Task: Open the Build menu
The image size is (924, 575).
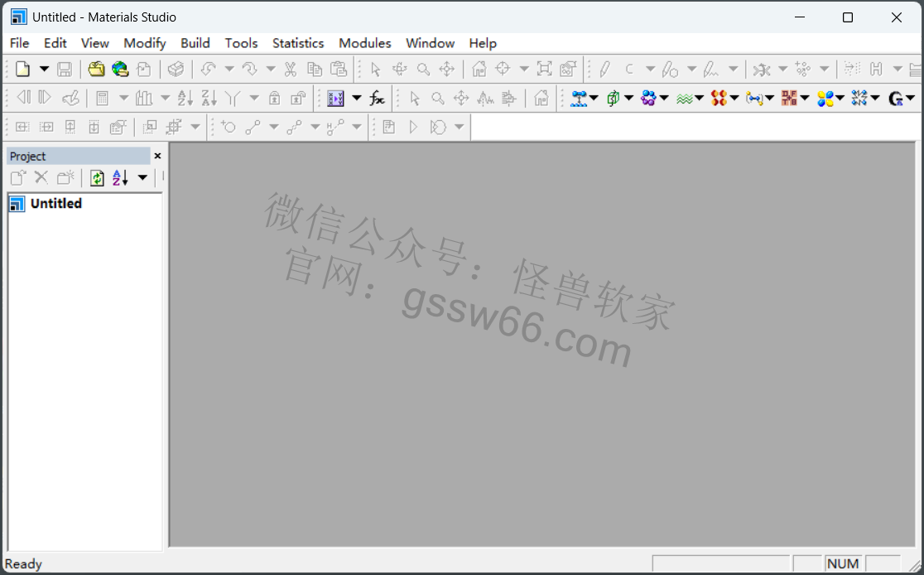Action: click(195, 43)
